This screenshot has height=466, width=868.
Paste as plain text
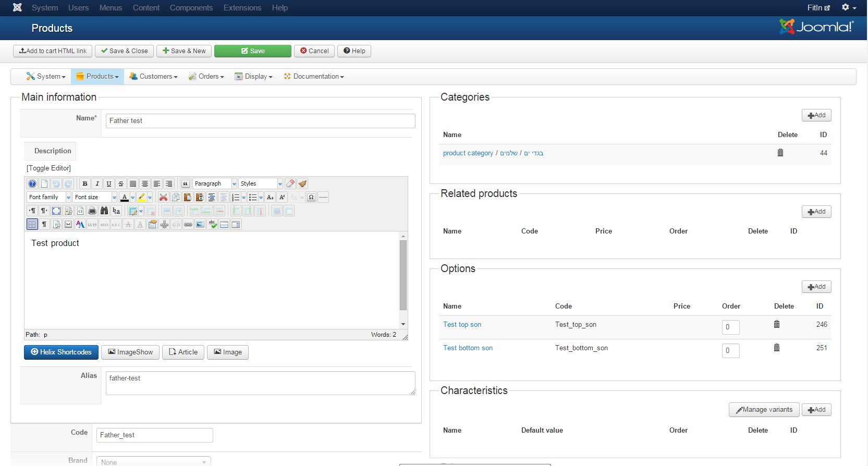pos(199,197)
